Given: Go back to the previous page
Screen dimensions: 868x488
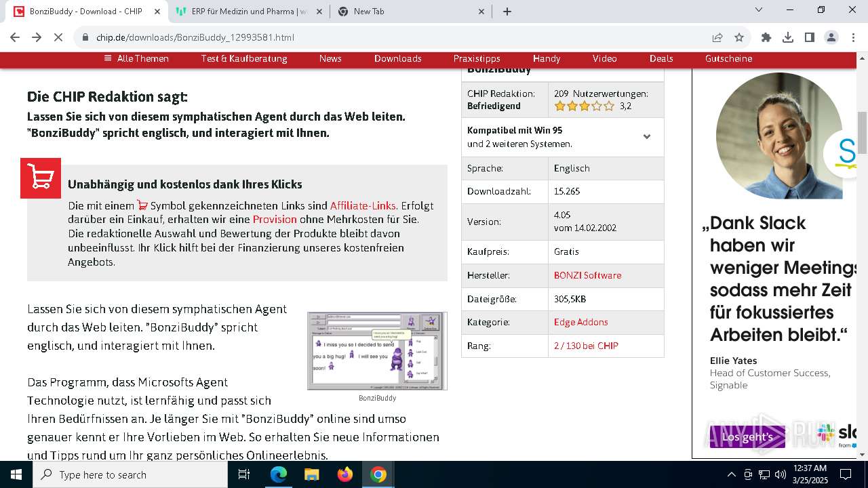Looking at the screenshot, I should tap(15, 37).
